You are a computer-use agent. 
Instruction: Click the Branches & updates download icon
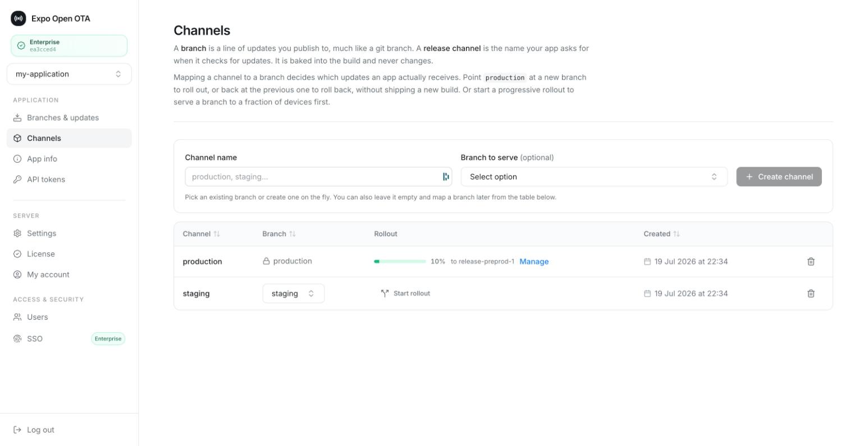click(17, 118)
